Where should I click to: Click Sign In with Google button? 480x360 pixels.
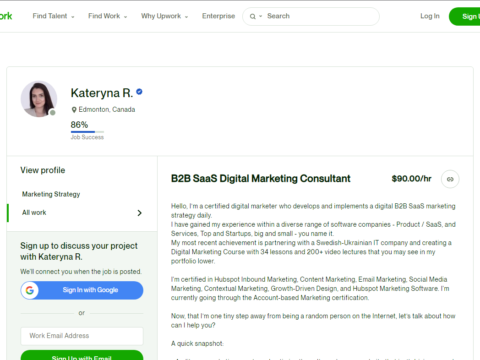click(82, 290)
